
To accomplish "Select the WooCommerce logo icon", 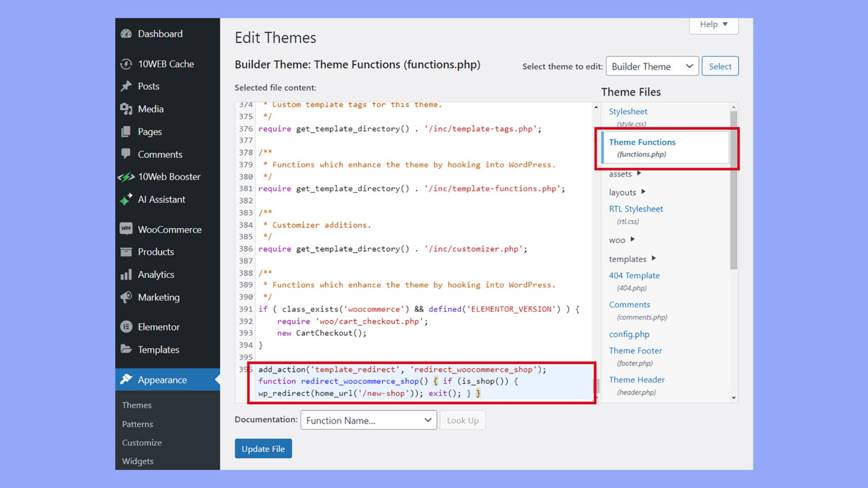I will point(125,229).
